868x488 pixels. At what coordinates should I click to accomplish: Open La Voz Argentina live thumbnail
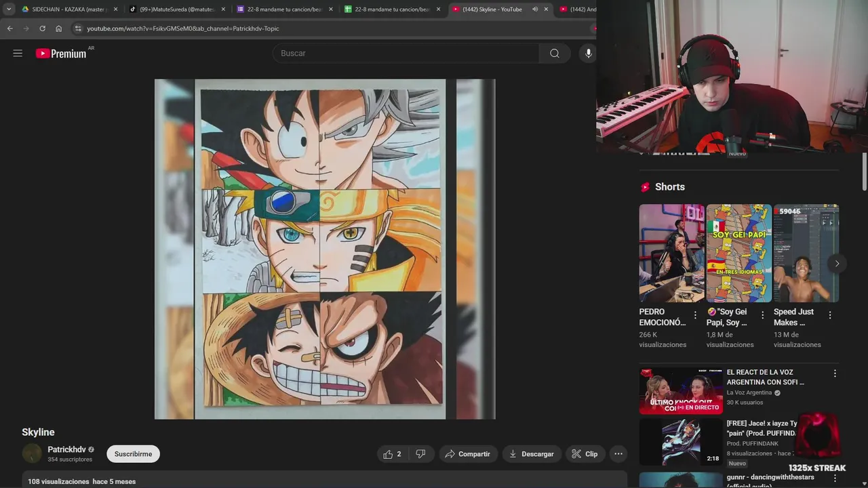[x=681, y=390]
